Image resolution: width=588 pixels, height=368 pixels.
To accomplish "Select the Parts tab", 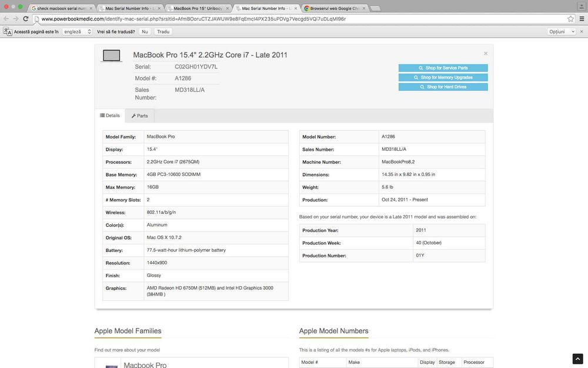I will (x=139, y=115).
